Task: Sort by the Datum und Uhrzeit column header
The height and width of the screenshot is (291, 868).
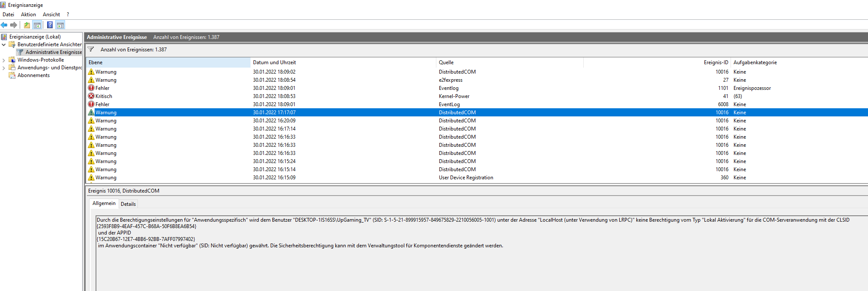Action: [x=343, y=62]
